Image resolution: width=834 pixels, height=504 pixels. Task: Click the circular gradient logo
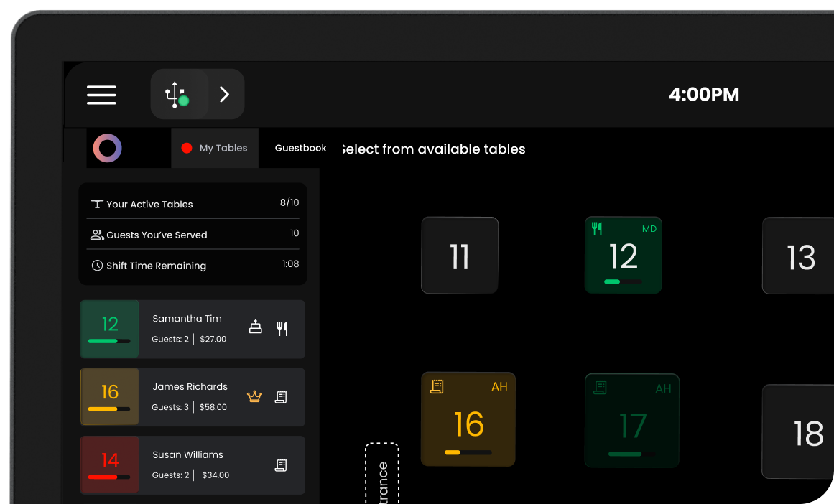108,149
